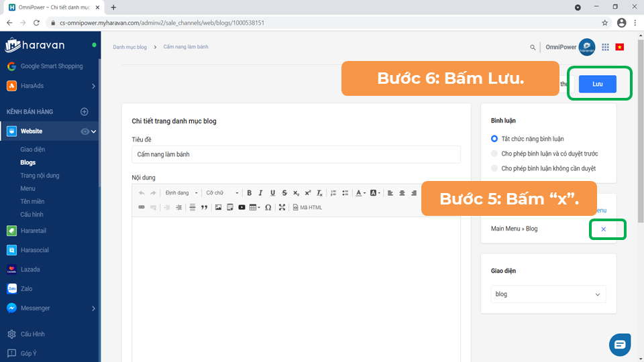644x362 pixels.
Task: Open the live chat bubble
Action: pos(620,345)
